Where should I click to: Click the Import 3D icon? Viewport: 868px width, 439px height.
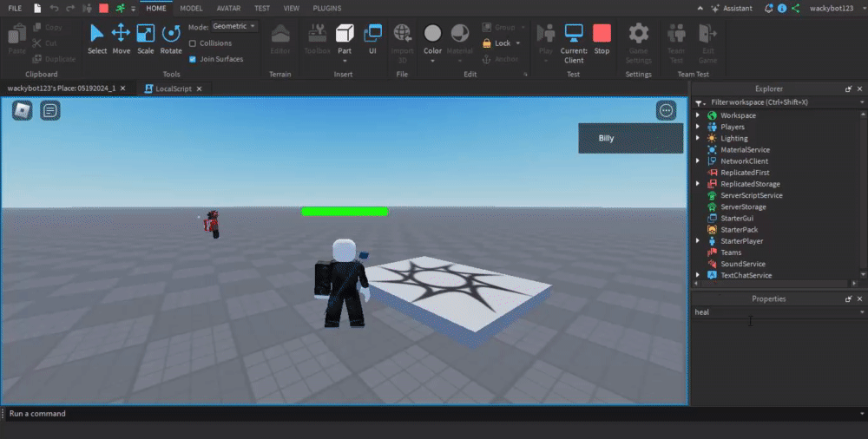[x=403, y=33]
